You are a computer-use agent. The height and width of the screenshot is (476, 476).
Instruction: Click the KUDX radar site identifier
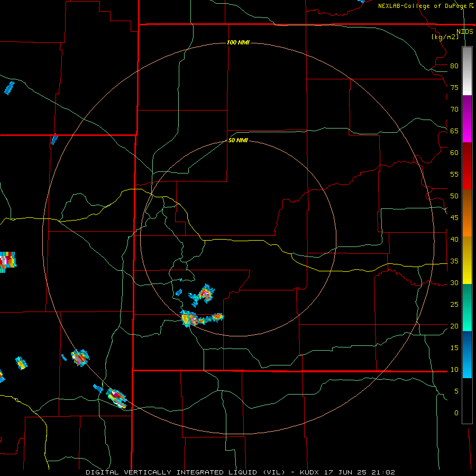coord(311,472)
